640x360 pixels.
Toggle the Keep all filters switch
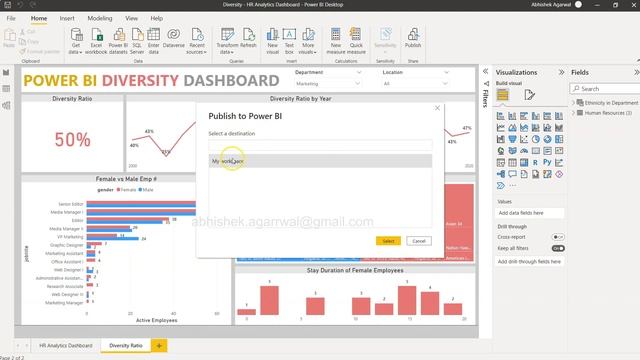point(558,248)
